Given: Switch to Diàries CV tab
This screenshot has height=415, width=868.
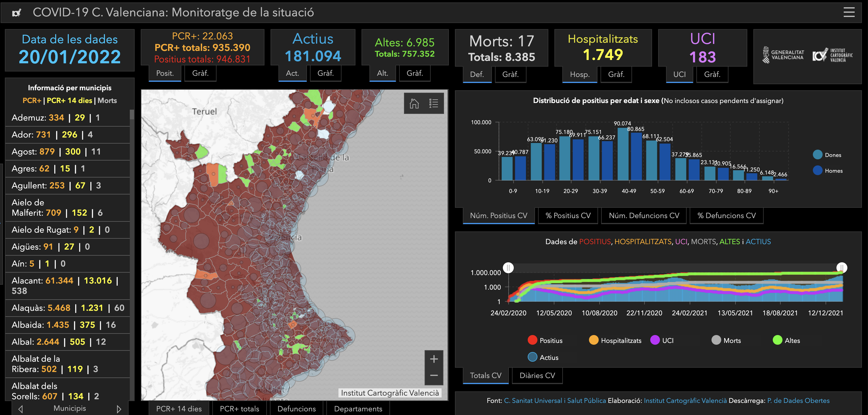Looking at the screenshot, I should (x=537, y=375).
